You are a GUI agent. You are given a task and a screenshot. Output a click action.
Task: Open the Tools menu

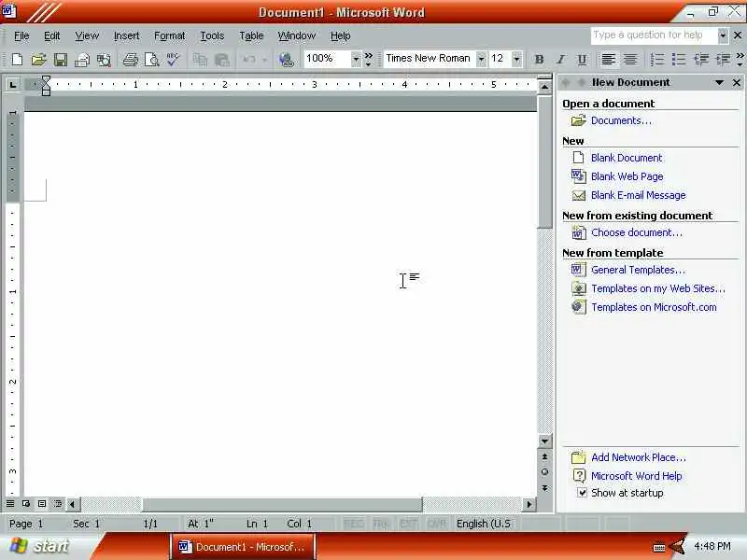point(212,35)
